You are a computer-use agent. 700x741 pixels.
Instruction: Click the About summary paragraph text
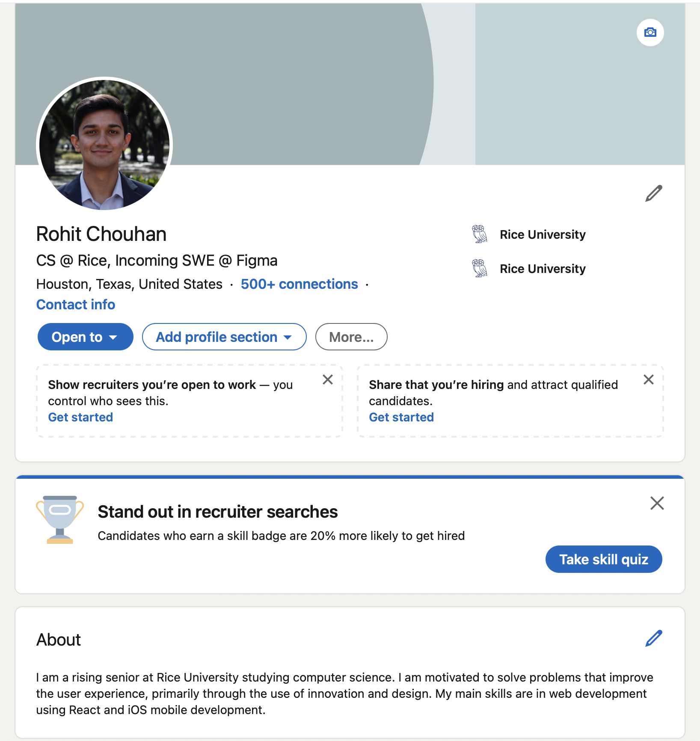344,694
